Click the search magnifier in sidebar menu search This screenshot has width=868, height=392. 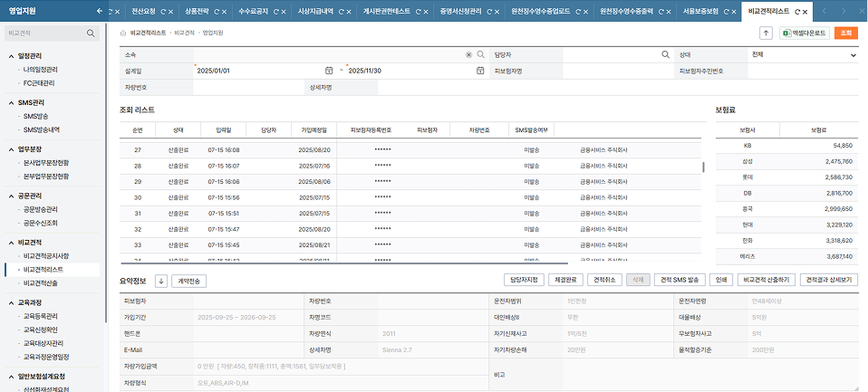pos(92,33)
